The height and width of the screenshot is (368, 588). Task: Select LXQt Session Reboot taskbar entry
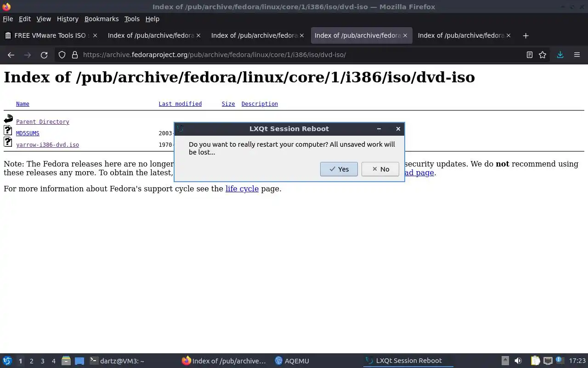(409, 361)
